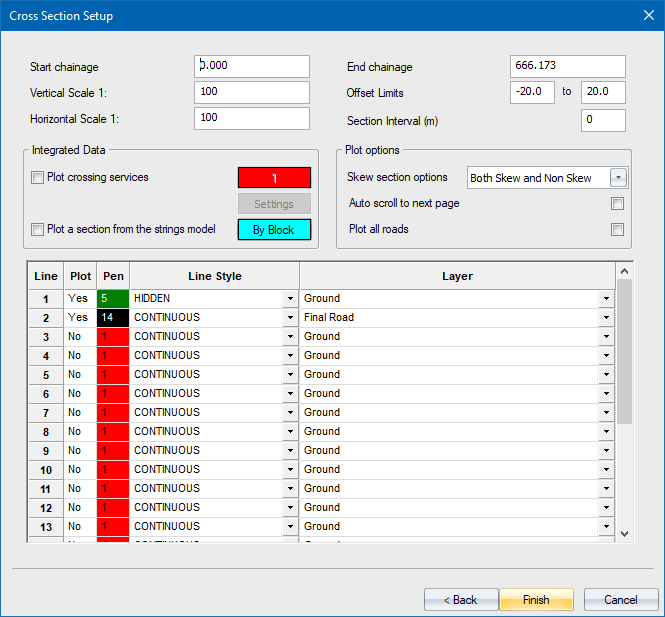665x617 pixels.
Task: Click black pen 14 cell in line 2
Action: [x=113, y=317]
